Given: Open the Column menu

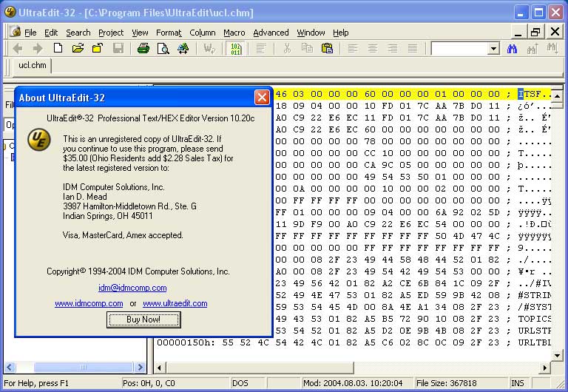Looking at the screenshot, I should click(x=203, y=33).
